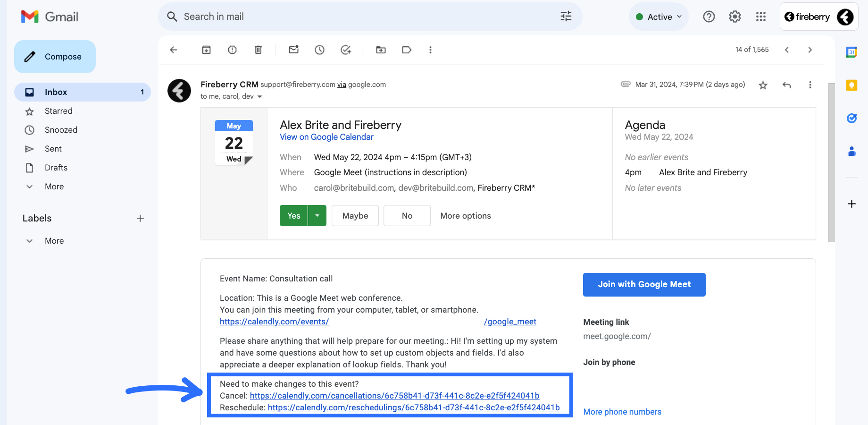Screen dimensions: 868x425
Task: Open Google Tasks side panel
Action: [851, 118]
